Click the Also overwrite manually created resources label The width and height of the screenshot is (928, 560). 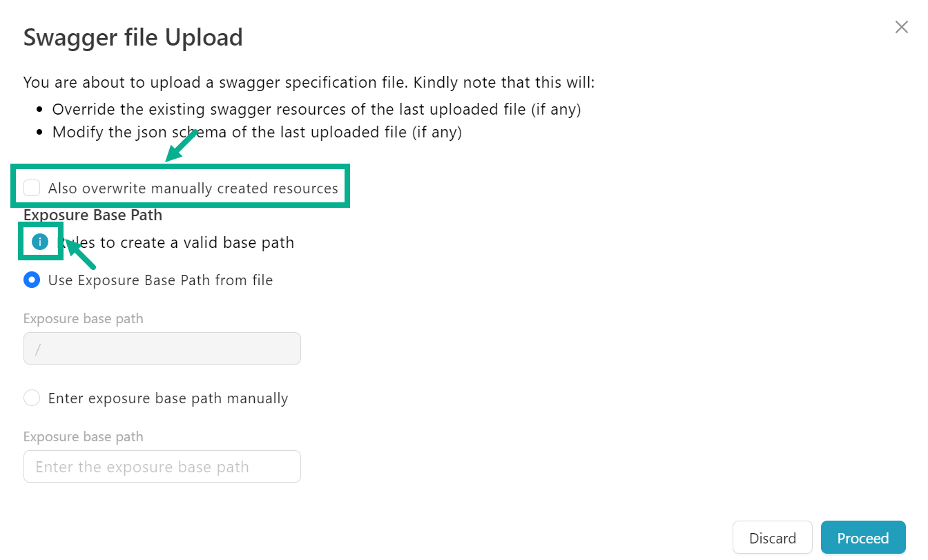pyautogui.click(x=193, y=189)
